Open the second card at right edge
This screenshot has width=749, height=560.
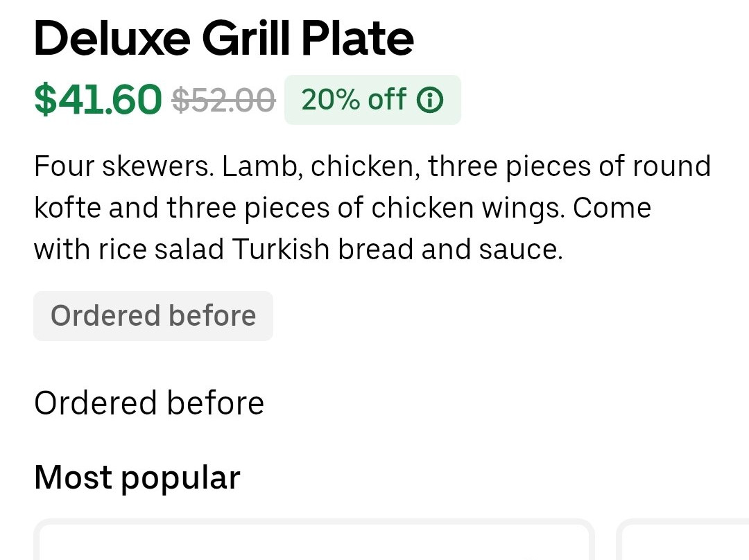pos(683,542)
